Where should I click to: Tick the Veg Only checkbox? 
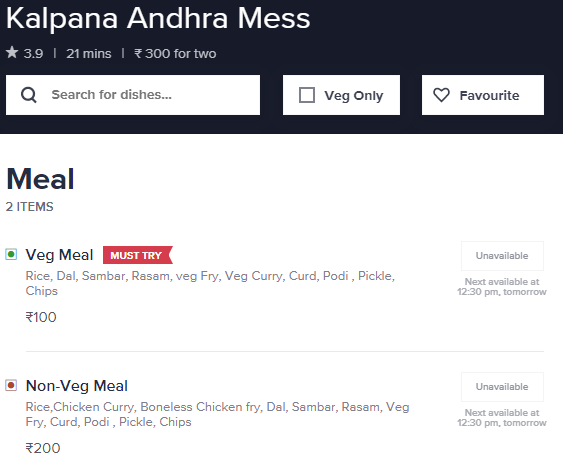(x=307, y=95)
